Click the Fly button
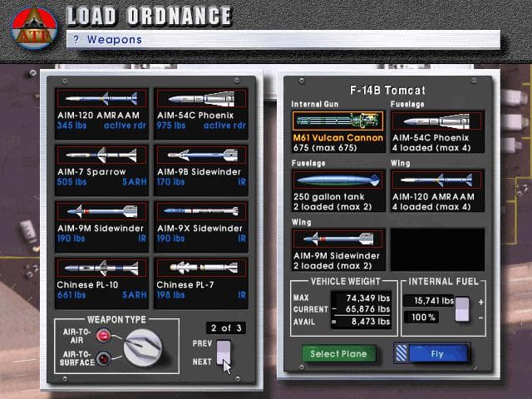Viewport: 532px width, 399px height. pyautogui.click(x=438, y=354)
